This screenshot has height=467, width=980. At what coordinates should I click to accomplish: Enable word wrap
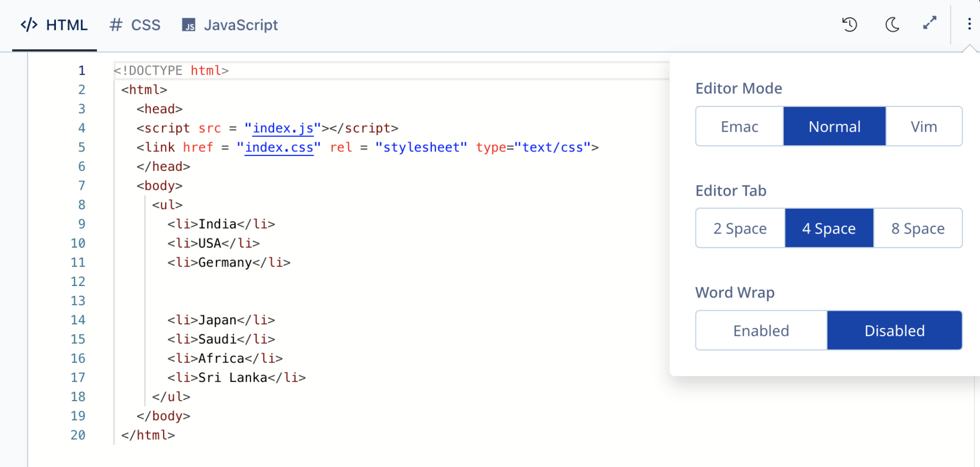(x=761, y=331)
